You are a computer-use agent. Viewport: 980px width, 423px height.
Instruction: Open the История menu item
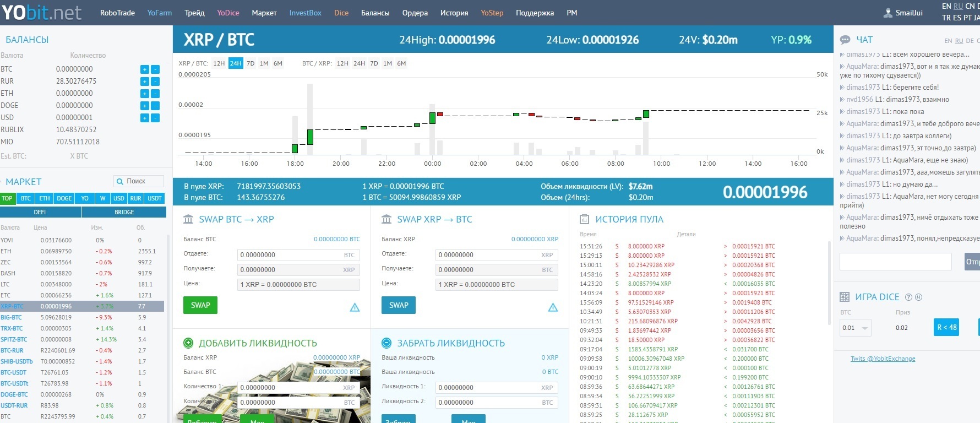click(454, 13)
